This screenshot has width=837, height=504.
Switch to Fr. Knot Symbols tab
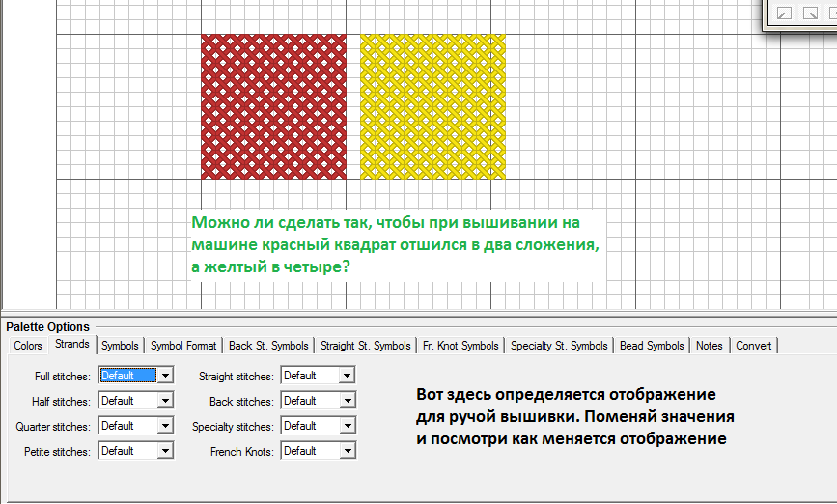pyautogui.click(x=460, y=346)
